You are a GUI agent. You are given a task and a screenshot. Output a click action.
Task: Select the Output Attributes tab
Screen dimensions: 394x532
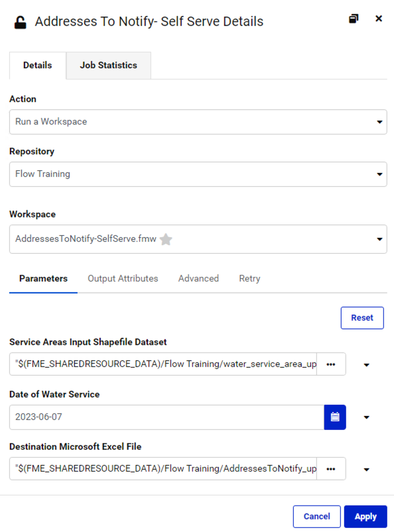(122, 278)
